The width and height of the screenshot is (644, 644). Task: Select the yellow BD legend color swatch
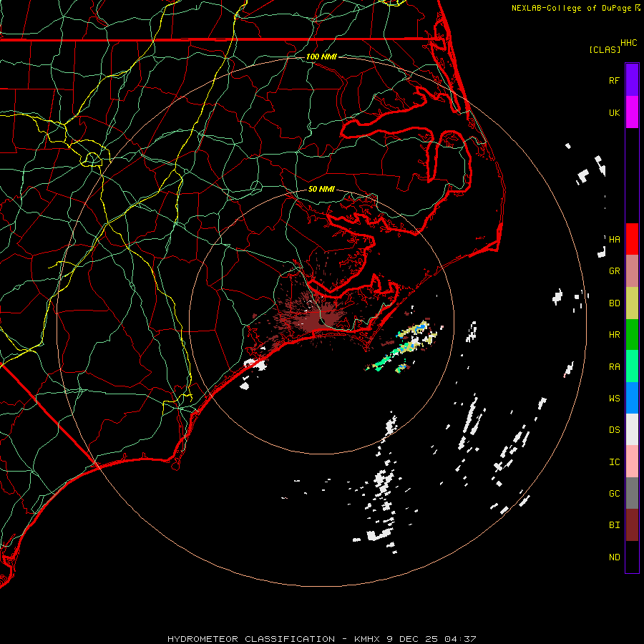[632, 303]
